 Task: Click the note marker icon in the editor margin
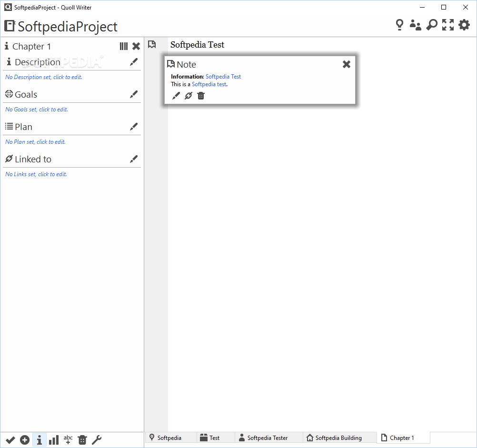tap(152, 45)
